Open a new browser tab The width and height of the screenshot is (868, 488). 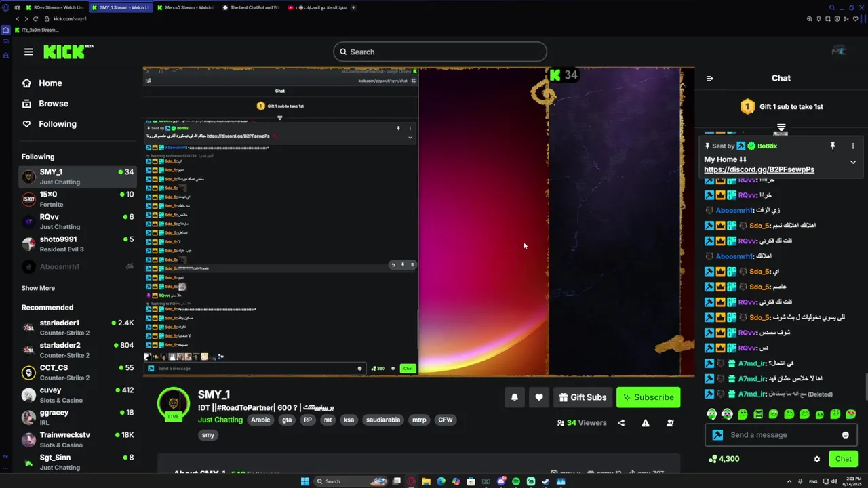tap(353, 7)
